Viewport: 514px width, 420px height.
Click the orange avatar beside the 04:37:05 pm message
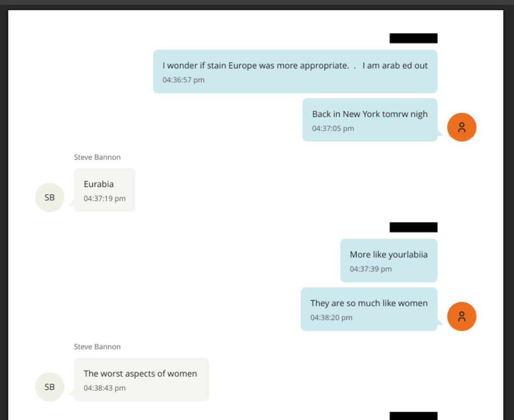(462, 127)
